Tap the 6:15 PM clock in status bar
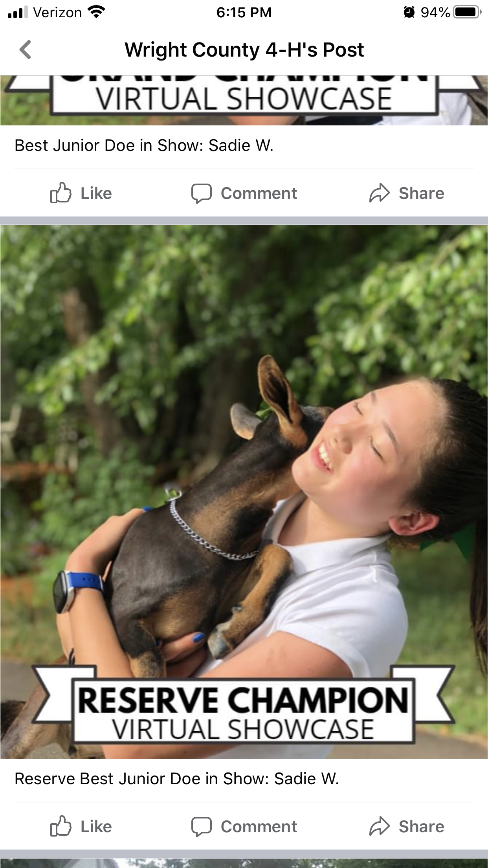This screenshot has width=488, height=868. tap(244, 12)
